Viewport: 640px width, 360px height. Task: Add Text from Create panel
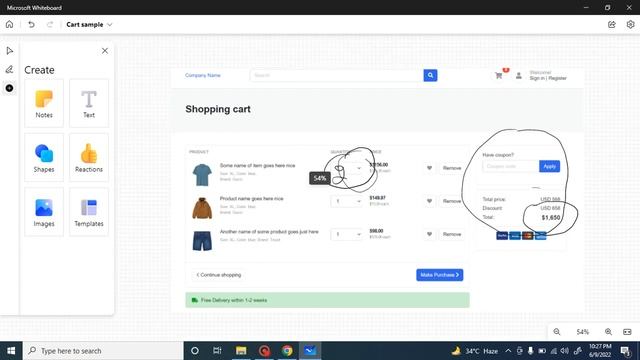coord(89,104)
